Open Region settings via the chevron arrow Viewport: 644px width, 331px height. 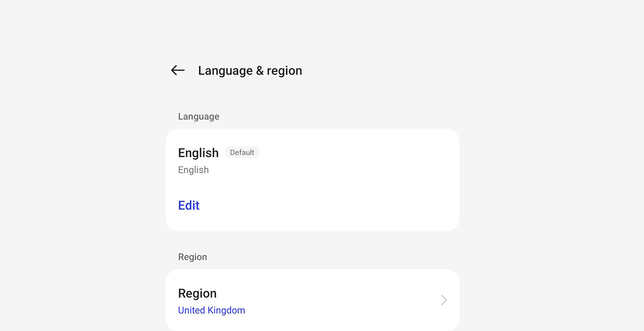444,300
